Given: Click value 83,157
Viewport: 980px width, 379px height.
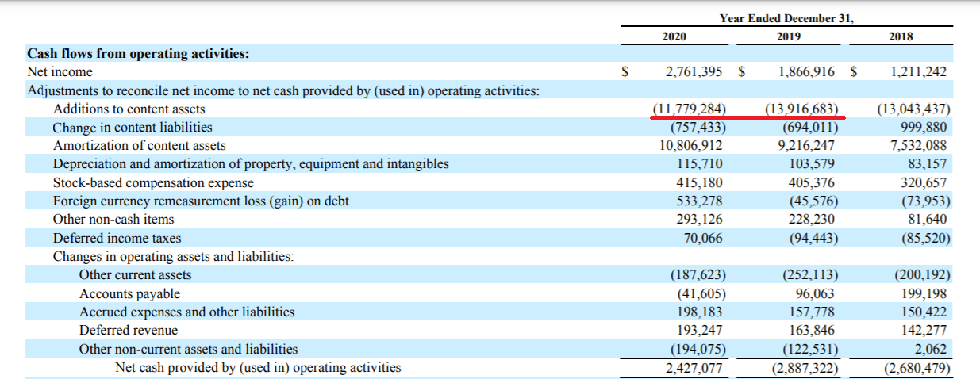Looking at the screenshot, I should (x=928, y=164).
